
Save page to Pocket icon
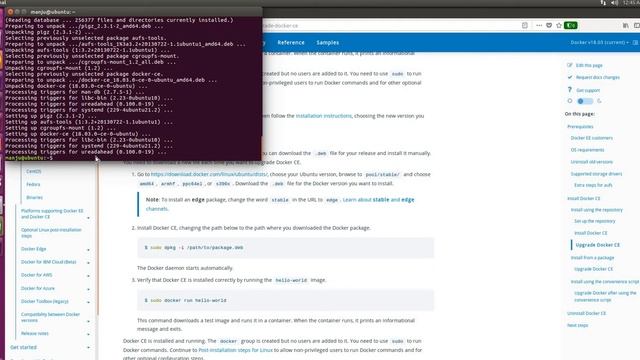[549, 25]
